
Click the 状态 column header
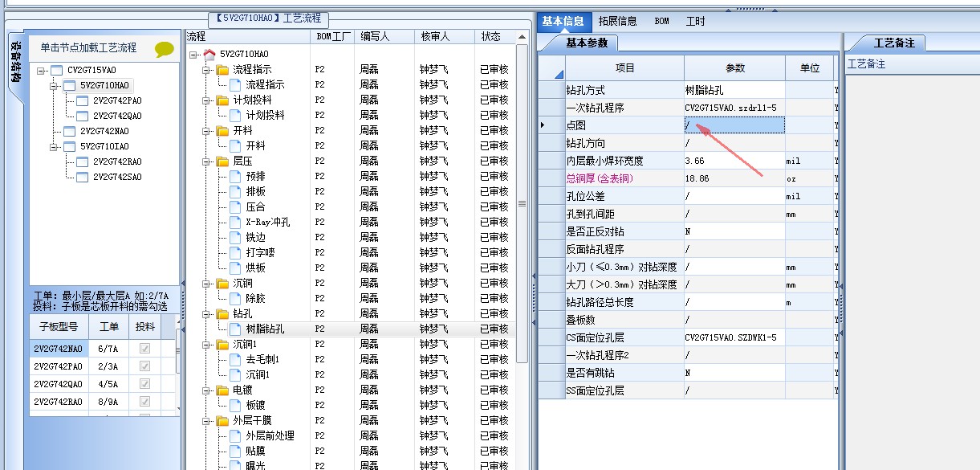[x=495, y=37]
